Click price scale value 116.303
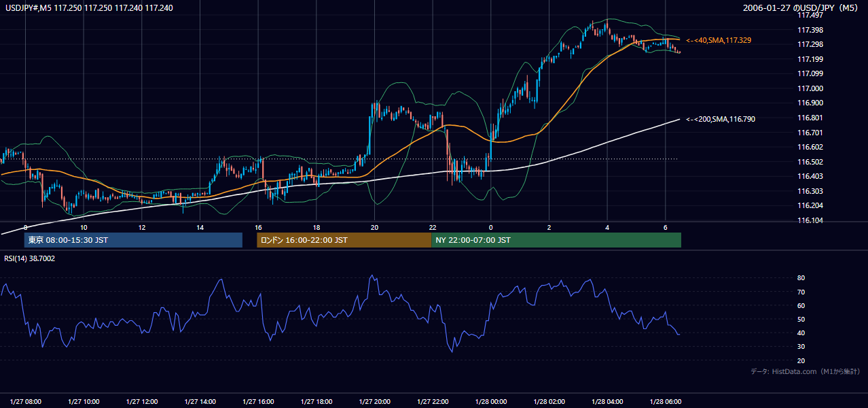868x408 pixels. [810, 191]
